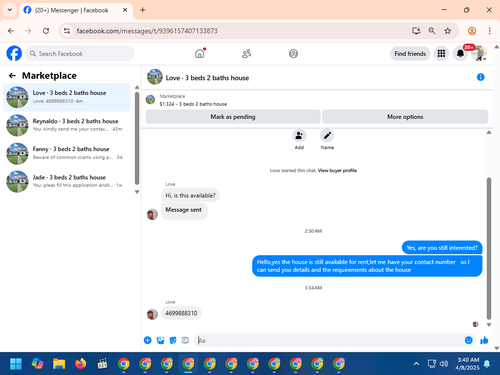The image size is (500, 375).
Task: Open the account profile picture menu
Action: tap(479, 53)
